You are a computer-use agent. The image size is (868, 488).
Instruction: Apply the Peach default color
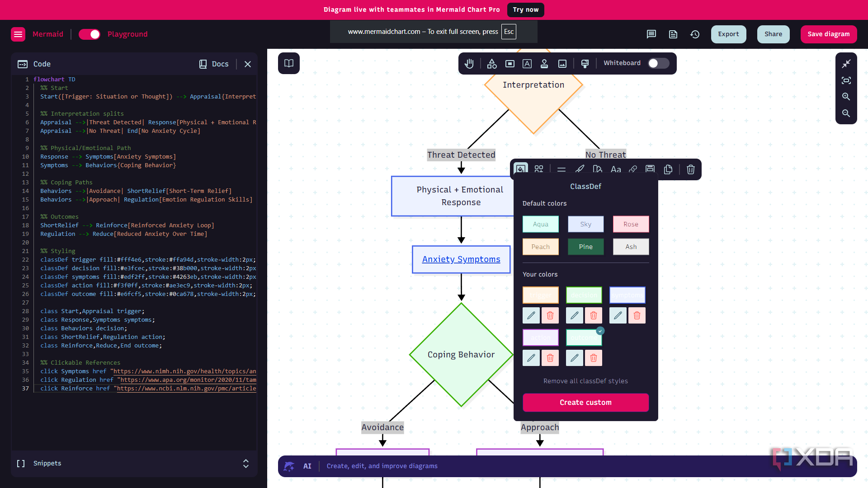click(x=541, y=247)
